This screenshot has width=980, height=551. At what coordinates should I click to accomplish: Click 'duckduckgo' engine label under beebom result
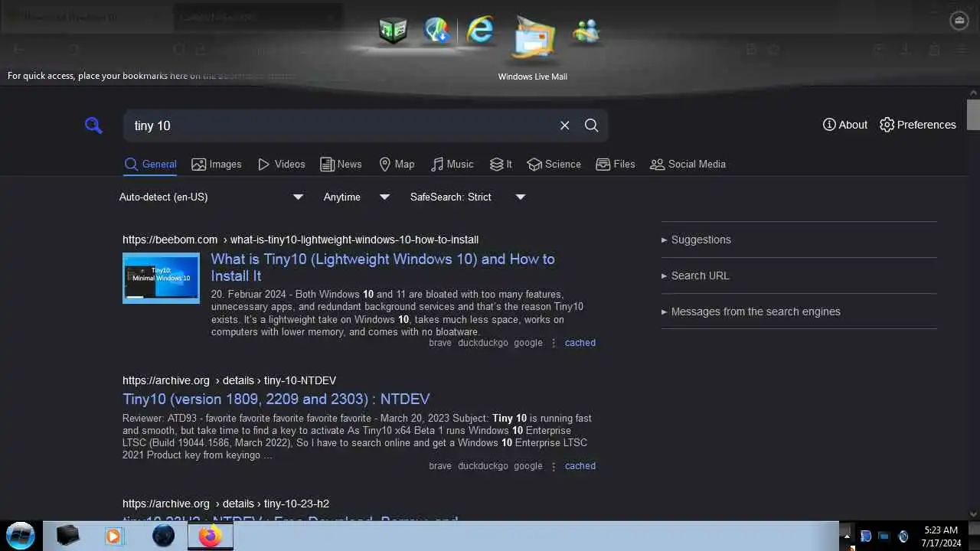tap(483, 343)
